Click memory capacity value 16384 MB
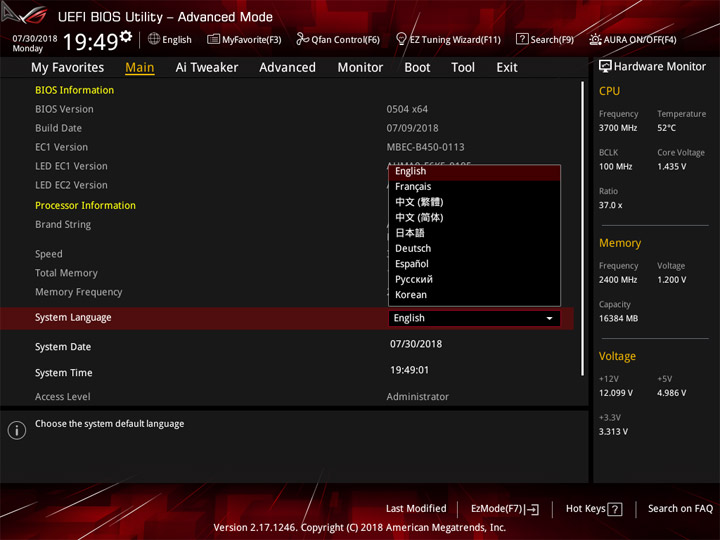The width and height of the screenshot is (720, 540). tap(618, 318)
